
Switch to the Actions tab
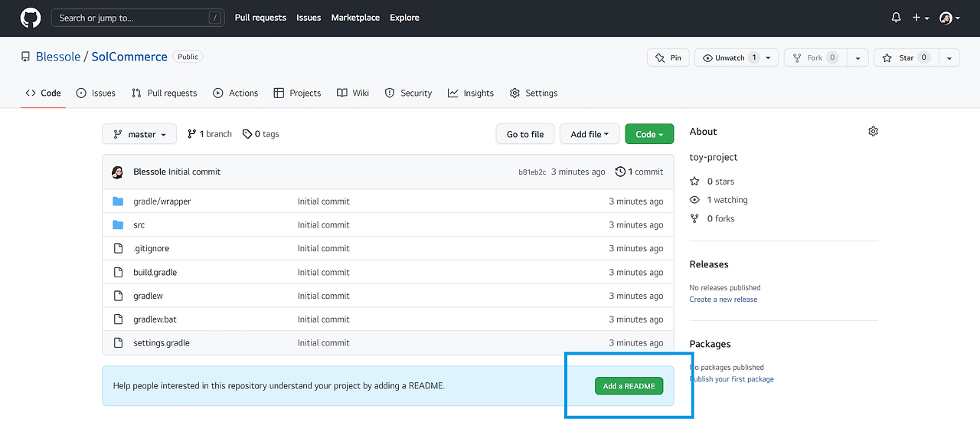236,93
